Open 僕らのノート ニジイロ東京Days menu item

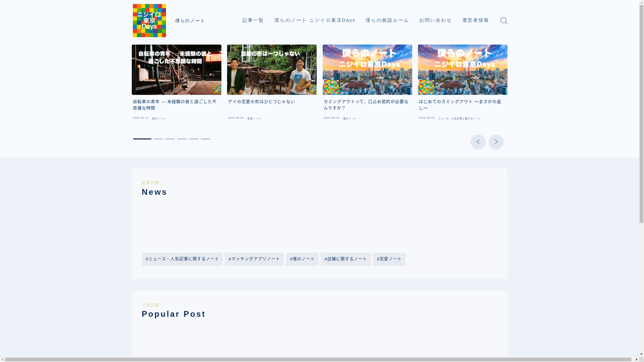(x=315, y=20)
